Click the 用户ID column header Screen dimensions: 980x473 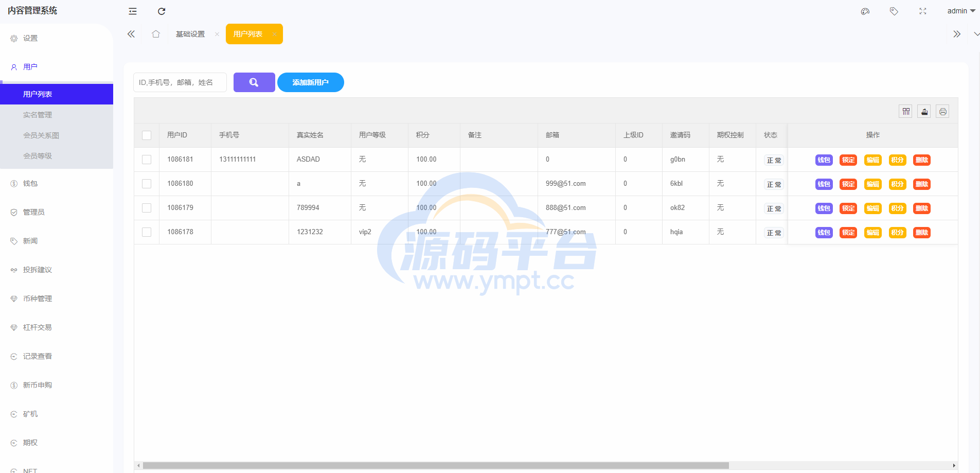click(x=185, y=135)
